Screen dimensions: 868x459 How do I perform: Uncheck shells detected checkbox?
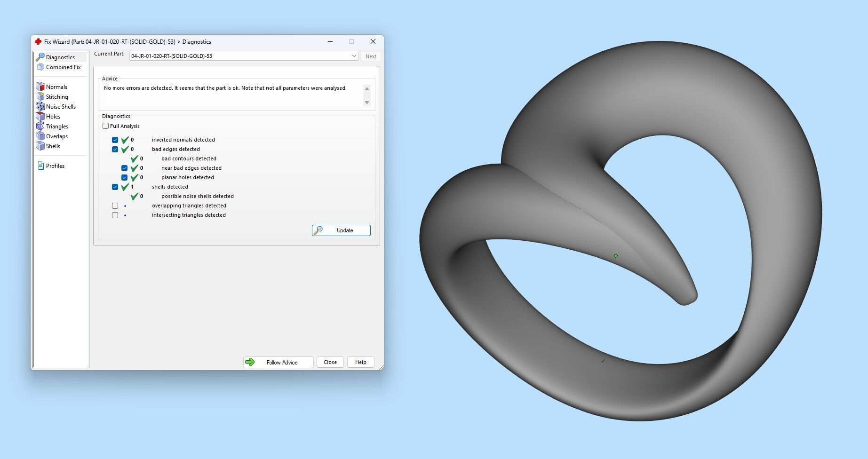tap(115, 187)
